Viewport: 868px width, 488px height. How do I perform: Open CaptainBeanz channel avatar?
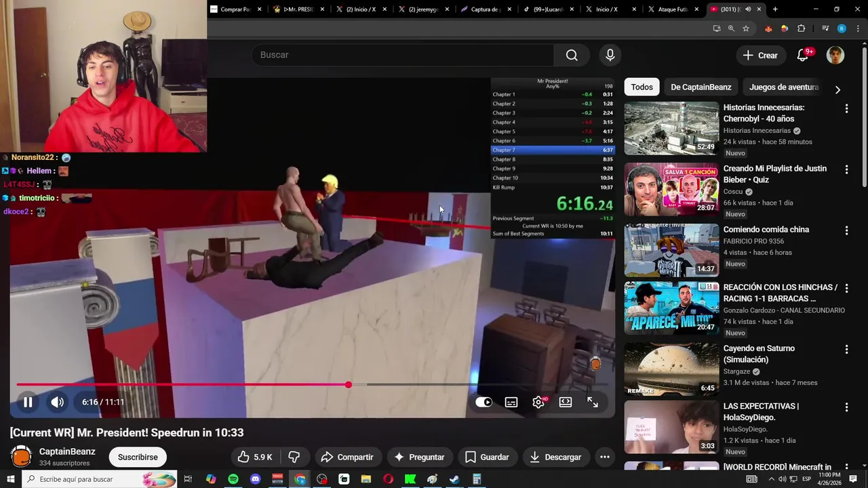click(x=22, y=456)
